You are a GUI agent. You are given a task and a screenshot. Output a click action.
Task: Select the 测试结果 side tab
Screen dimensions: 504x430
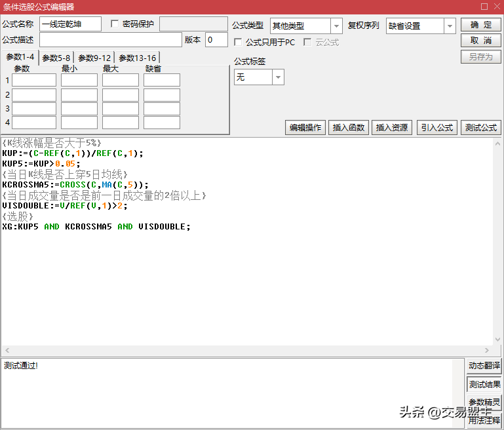(484, 384)
